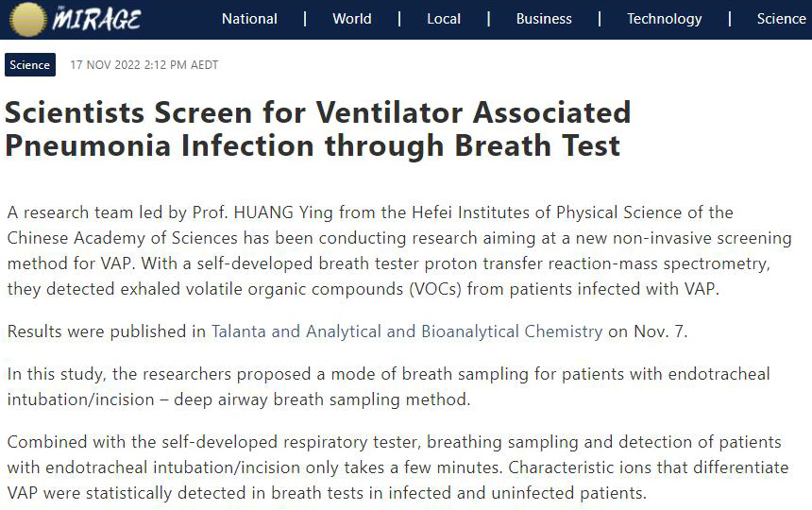
Task: Click the paragraph beginning 'In this study'
Action: [x=388, y=387]
